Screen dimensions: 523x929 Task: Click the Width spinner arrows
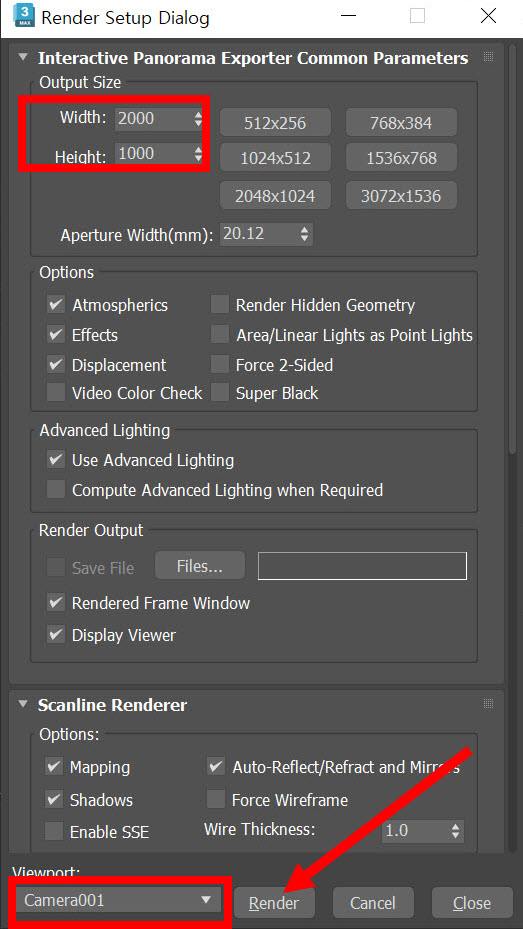coord(198,119)
